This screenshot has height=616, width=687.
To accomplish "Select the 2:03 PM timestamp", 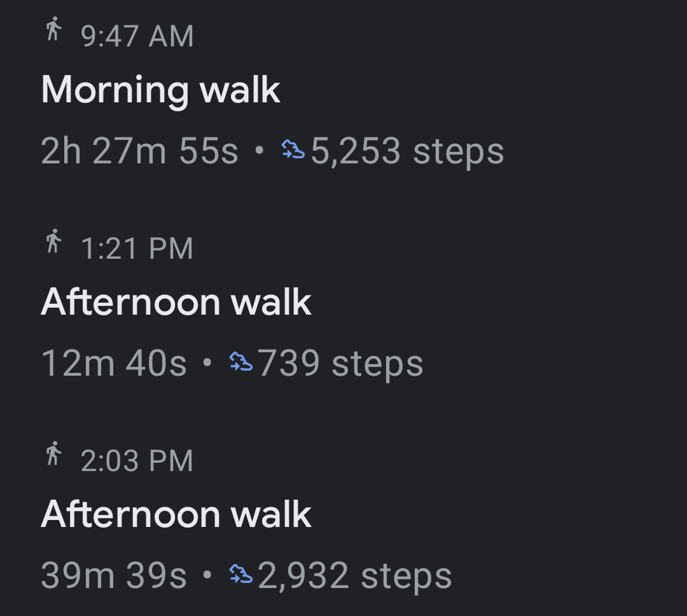I will 137,461.
